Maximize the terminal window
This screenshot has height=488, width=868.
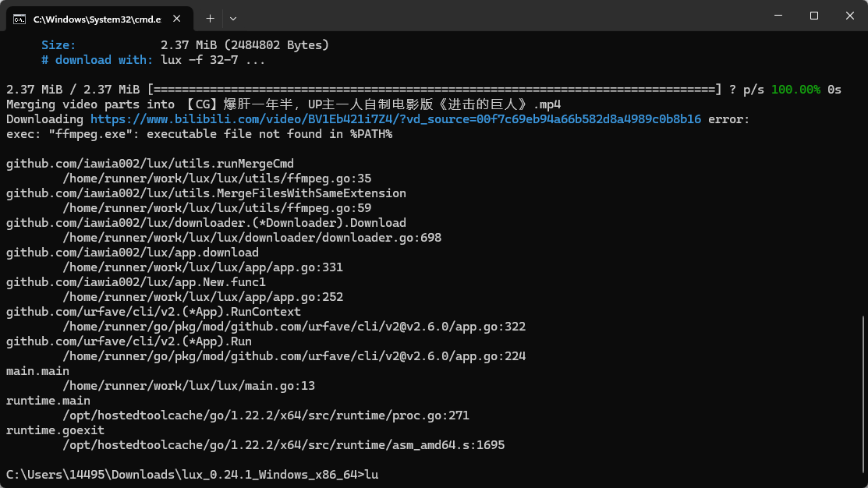(x=813, y=16)
